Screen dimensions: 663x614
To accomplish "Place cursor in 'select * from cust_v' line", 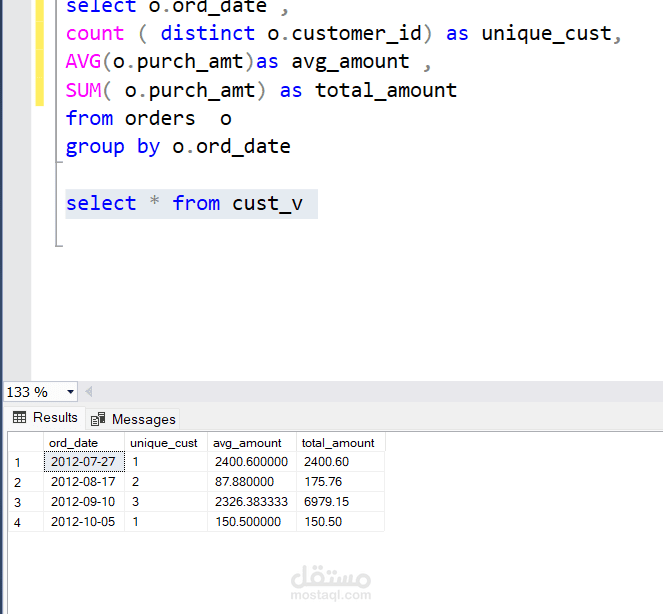I will [x=184, y=203].
